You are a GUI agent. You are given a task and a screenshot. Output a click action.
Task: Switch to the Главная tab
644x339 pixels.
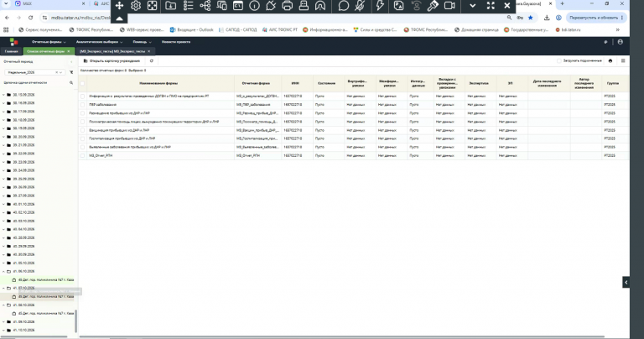click(x=12, y=51)
